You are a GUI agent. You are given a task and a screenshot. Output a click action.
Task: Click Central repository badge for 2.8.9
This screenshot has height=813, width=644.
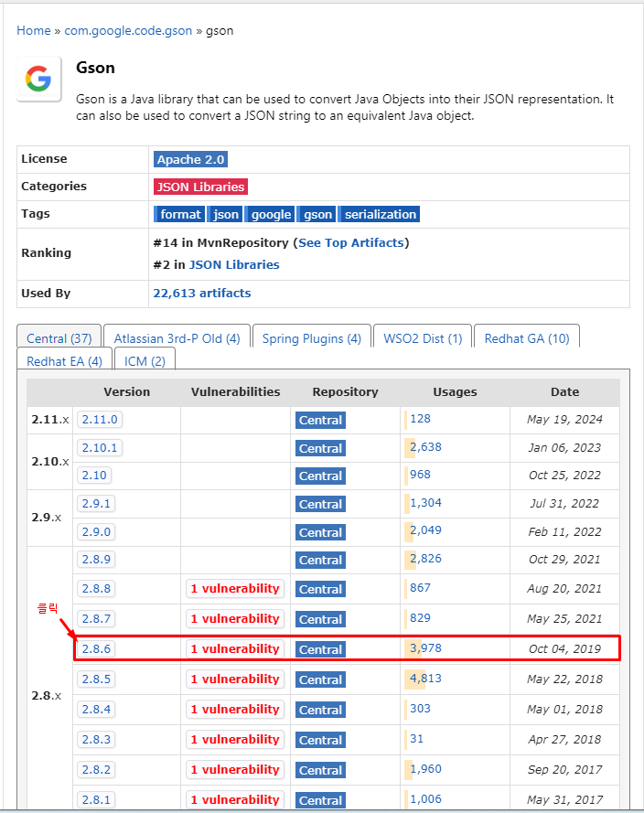click(x=320, y=560)
